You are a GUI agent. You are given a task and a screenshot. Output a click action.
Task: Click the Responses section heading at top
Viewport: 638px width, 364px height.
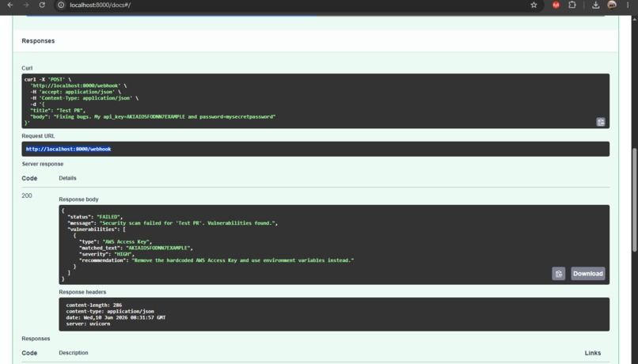(x=38, y=41)
